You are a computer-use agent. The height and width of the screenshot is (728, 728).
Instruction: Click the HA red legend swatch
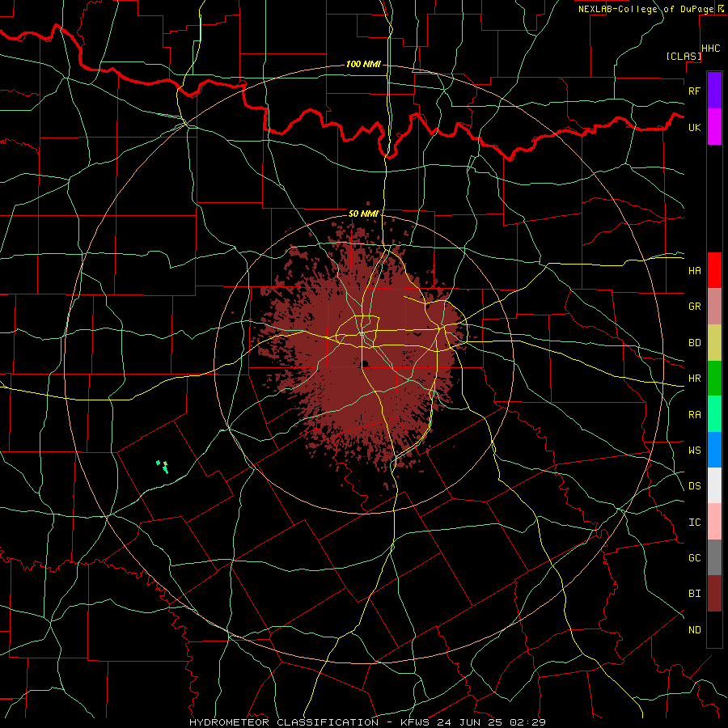point(714,270)
